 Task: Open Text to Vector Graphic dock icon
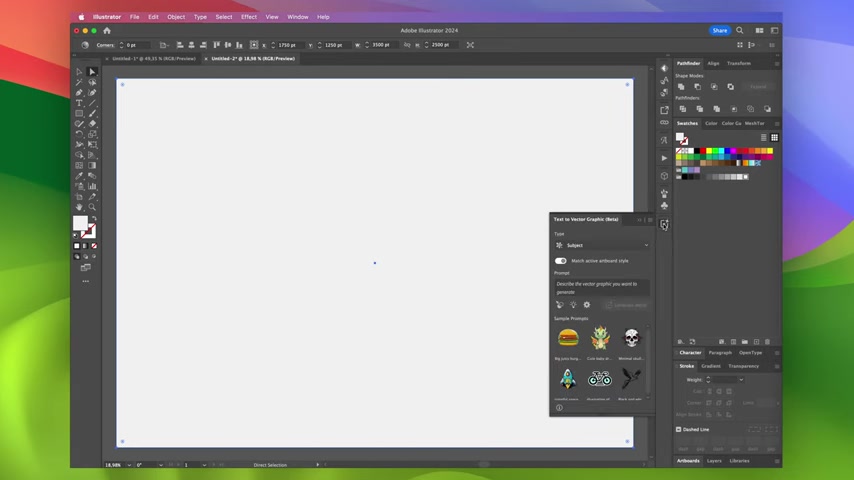point(664,224)
